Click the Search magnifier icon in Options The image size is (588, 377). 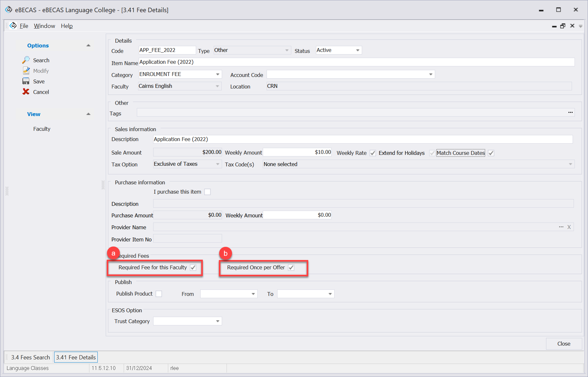pyautogui.click(x=26, y=60)
